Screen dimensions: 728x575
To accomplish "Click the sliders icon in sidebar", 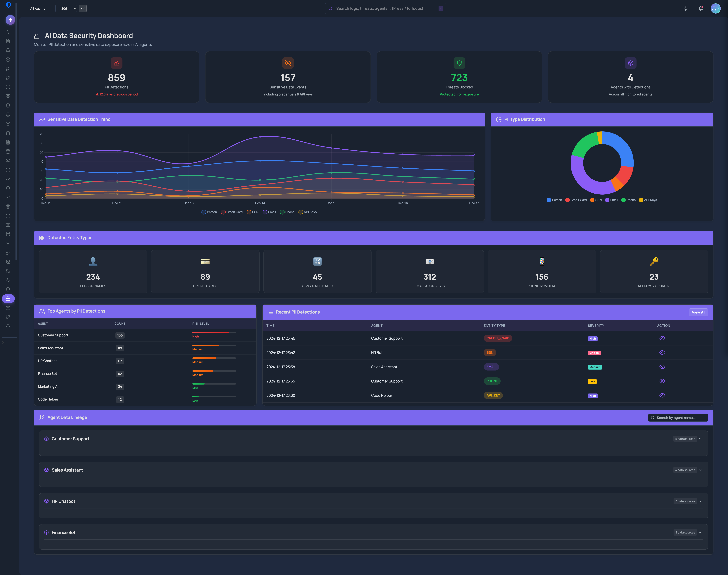I will pyautogui.click(x=8, y=234).
